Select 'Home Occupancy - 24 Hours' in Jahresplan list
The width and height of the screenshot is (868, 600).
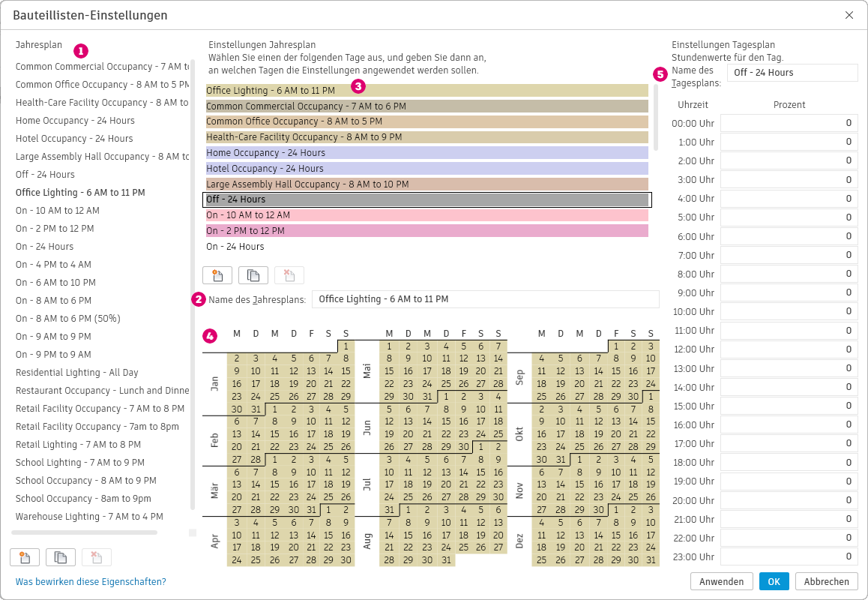pos(75,120)
